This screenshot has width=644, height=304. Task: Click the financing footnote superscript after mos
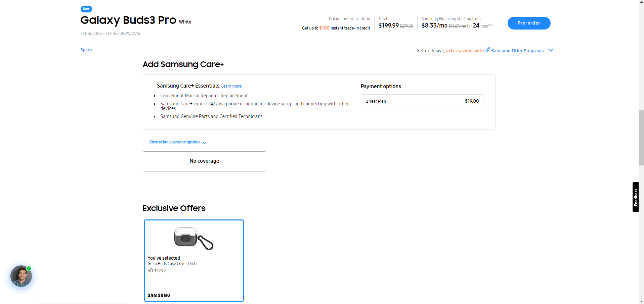(490, 25)
